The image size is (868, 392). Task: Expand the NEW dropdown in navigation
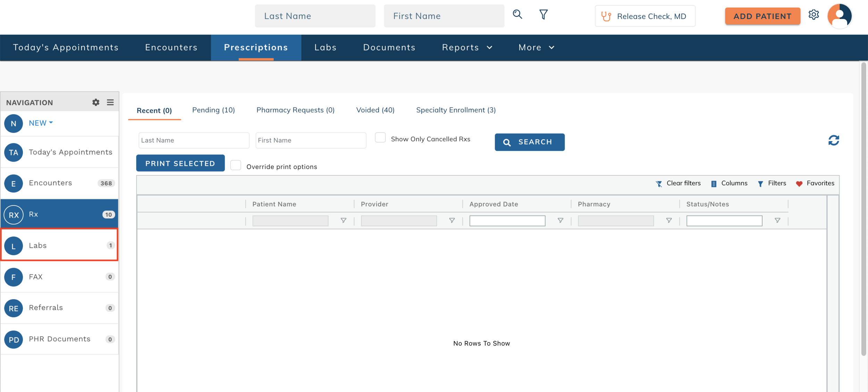[x=41, y=123]
